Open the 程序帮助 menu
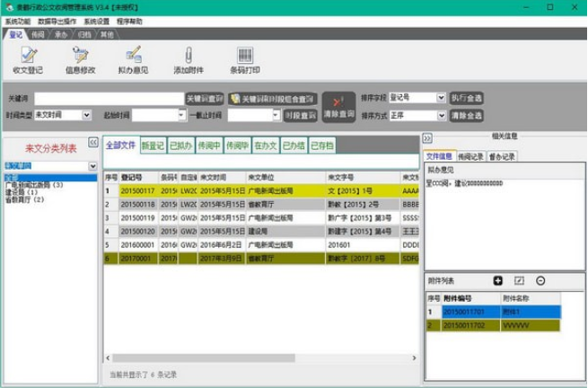 click(x=129, y=22)
